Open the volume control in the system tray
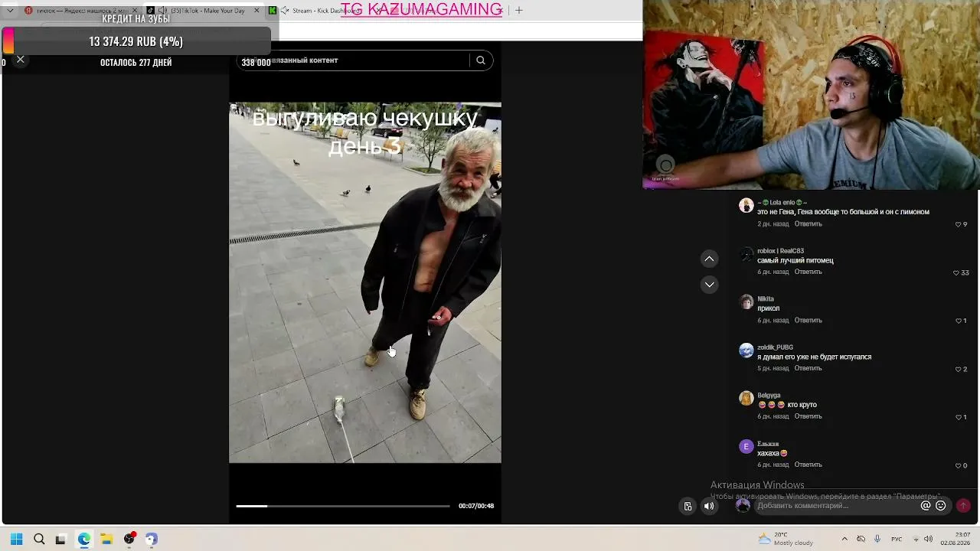 coord(928,539)
